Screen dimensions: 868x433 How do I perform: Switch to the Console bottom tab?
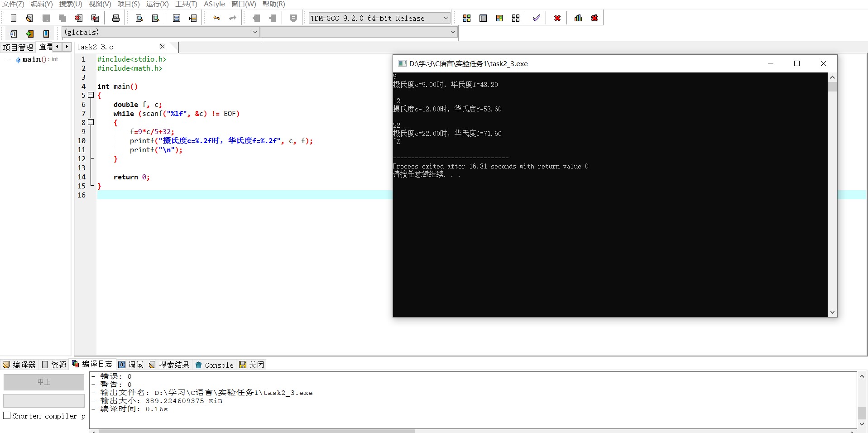(215, 365)
